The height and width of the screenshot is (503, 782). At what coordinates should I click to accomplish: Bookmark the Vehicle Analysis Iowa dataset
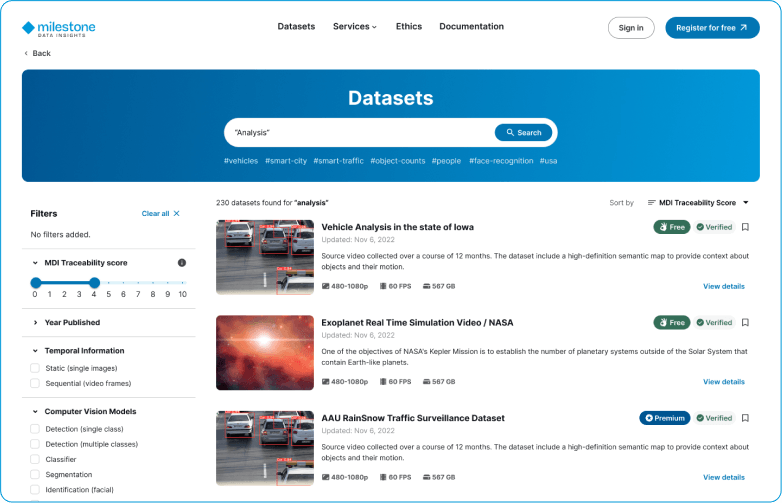click(745, 227)
